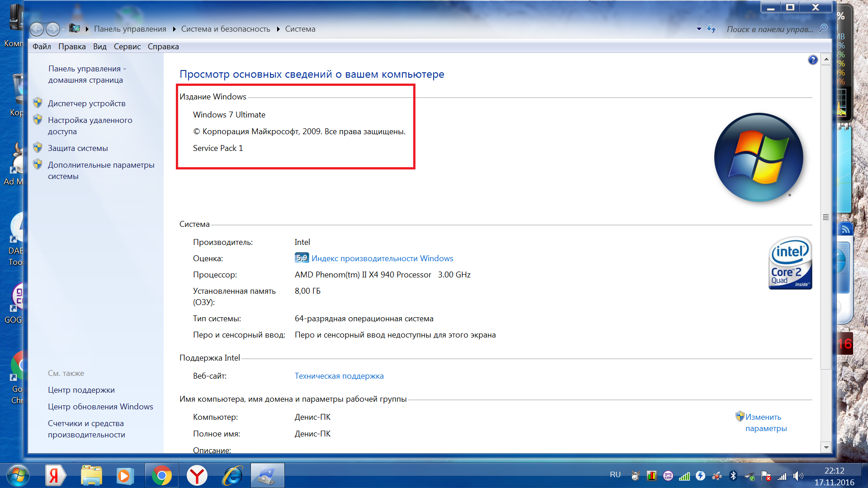Click the System control panel taskbar button
Viewport: 868px width, 488px height.
click(267, 476)
